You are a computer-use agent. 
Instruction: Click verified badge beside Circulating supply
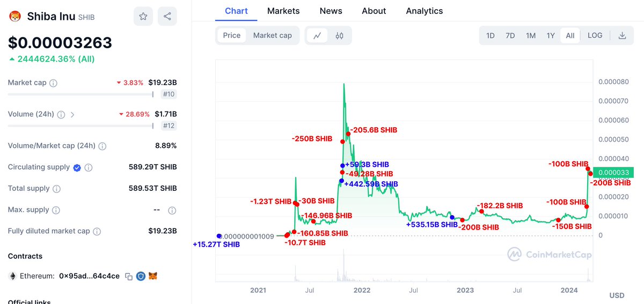[x=77, y=167]
